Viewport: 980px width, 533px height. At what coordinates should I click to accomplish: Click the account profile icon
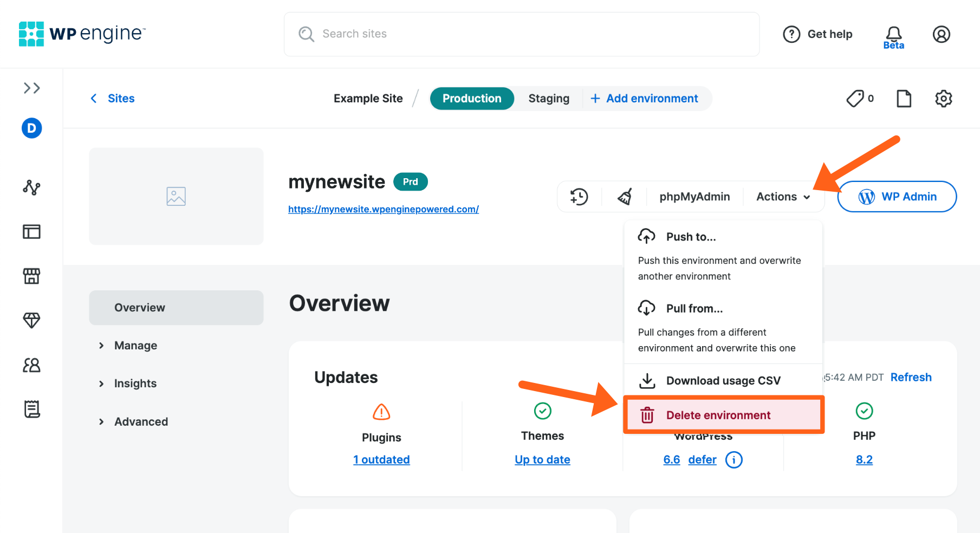(942, 34)
